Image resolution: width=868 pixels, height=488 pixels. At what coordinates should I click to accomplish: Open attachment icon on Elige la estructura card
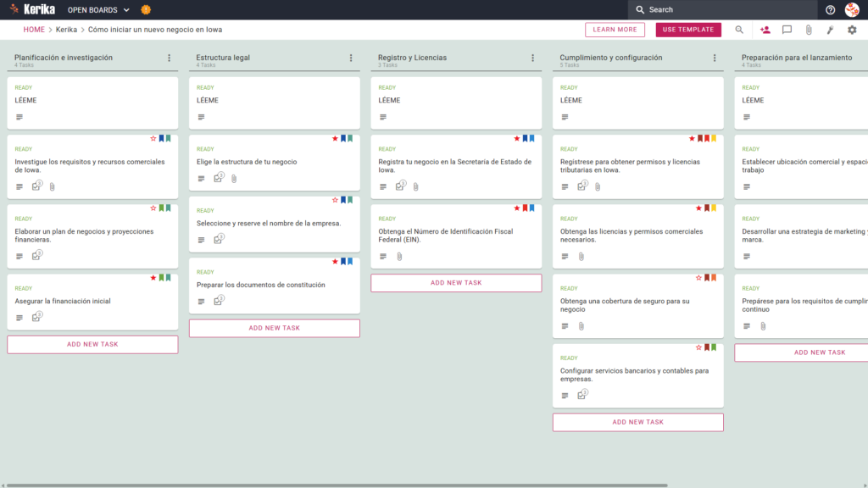click(234, 179)
